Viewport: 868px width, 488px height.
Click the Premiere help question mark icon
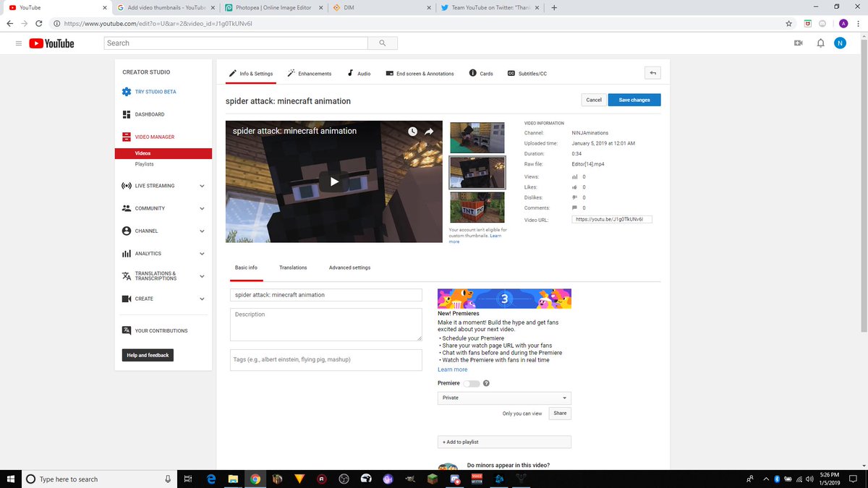[x=486, y=383]
